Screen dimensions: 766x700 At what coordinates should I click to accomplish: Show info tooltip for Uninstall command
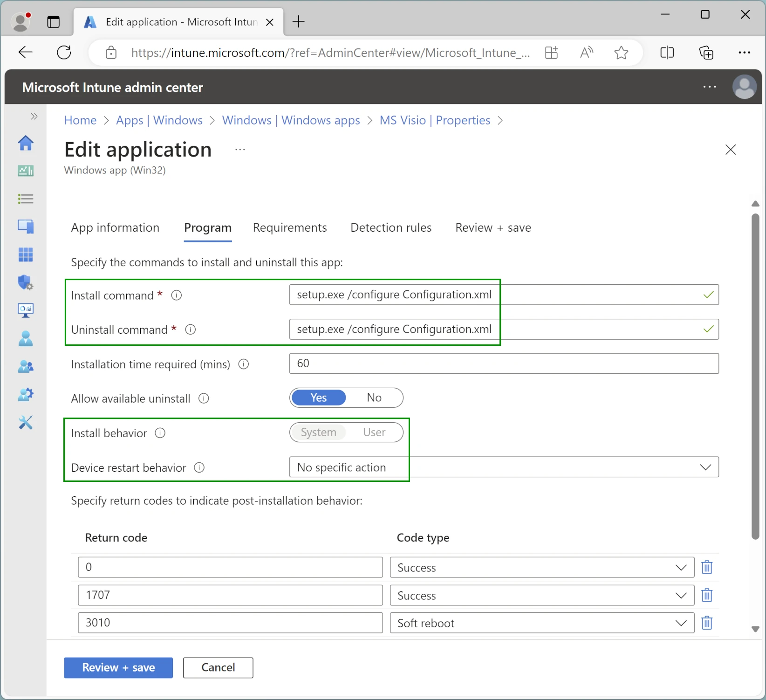point(191,329)
